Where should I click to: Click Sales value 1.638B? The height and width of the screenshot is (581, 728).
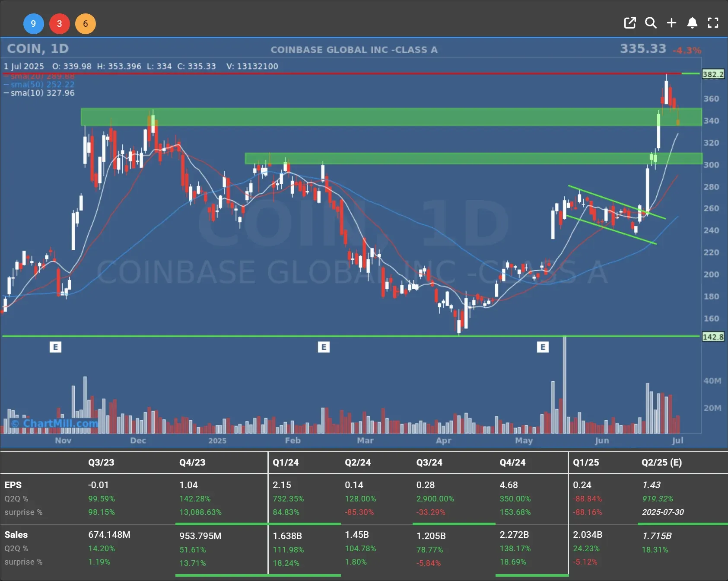point(287,536)
